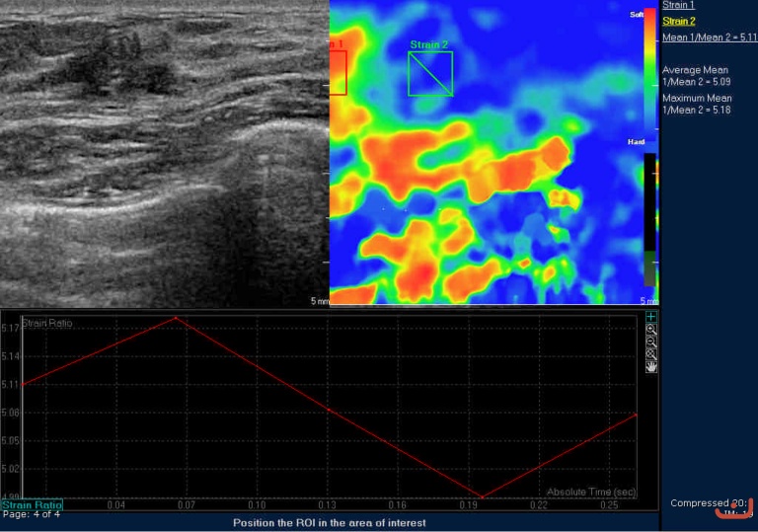This screenshot has height=532, width=758.
Task: Select the green Strain 2 ROI box
Action: (x=430, y=74)
